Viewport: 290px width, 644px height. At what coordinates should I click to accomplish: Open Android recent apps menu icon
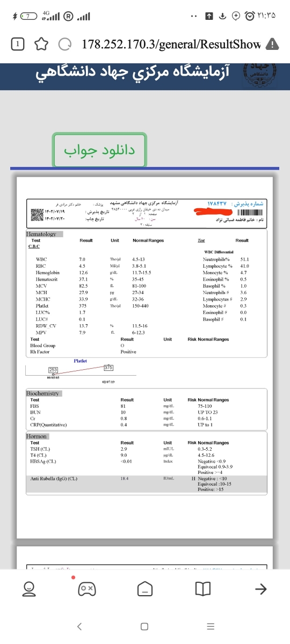click(210, 626)
